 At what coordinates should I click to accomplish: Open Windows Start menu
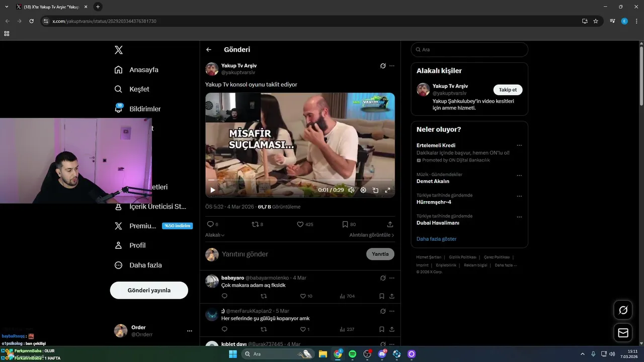[x=232, y=354]
